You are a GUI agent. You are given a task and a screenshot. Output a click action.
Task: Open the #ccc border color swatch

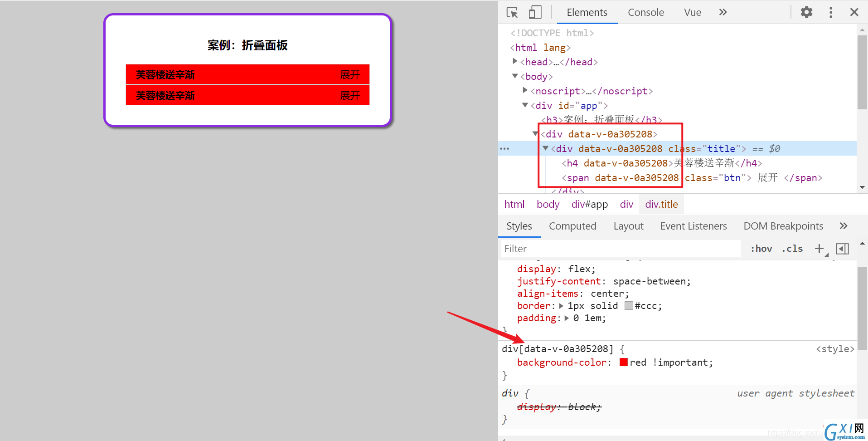tap(629, 306)
